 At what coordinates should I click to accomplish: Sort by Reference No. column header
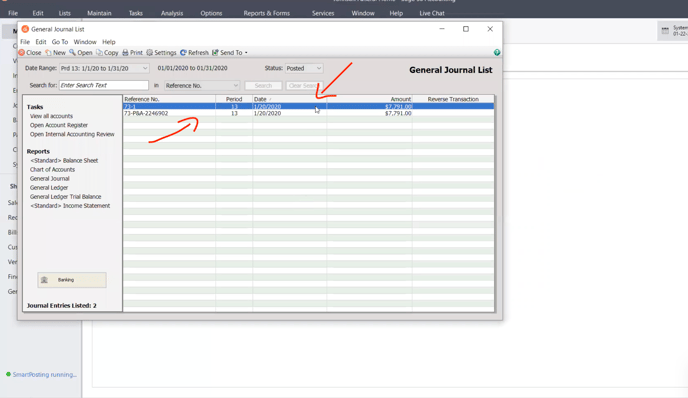[x=169, y=99]
